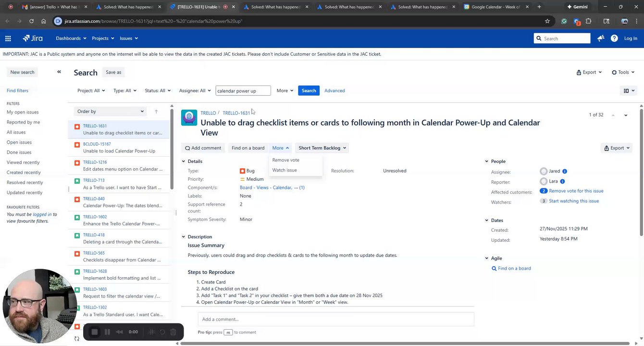644x346 pixels.
Task: Click the browser reload button
Action: tap(31, 21)
